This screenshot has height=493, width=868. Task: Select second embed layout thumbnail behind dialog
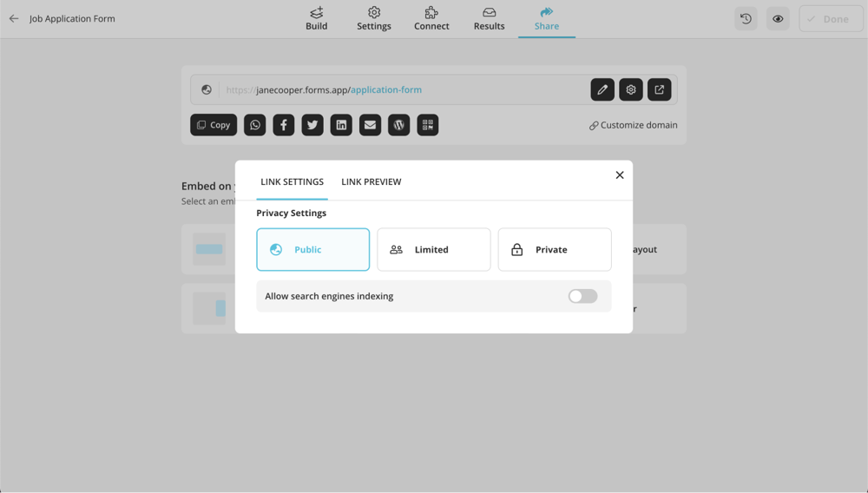tap(209, 308)
